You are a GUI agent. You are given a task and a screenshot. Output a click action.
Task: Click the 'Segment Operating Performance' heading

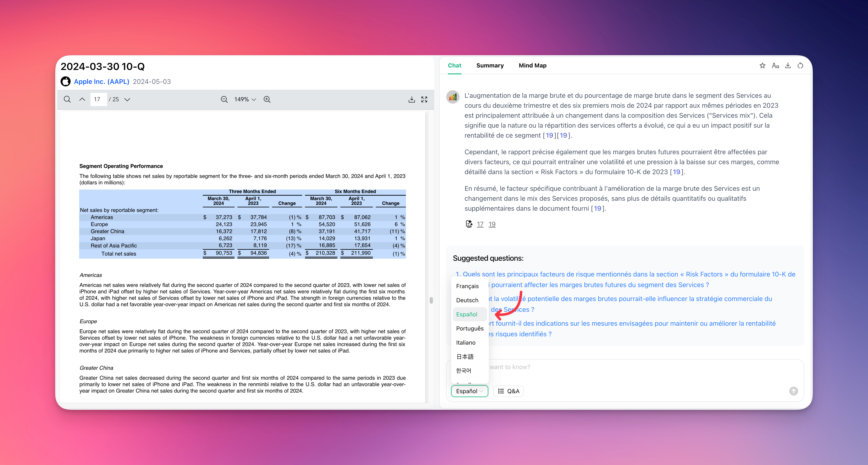[x=121, y=166]
